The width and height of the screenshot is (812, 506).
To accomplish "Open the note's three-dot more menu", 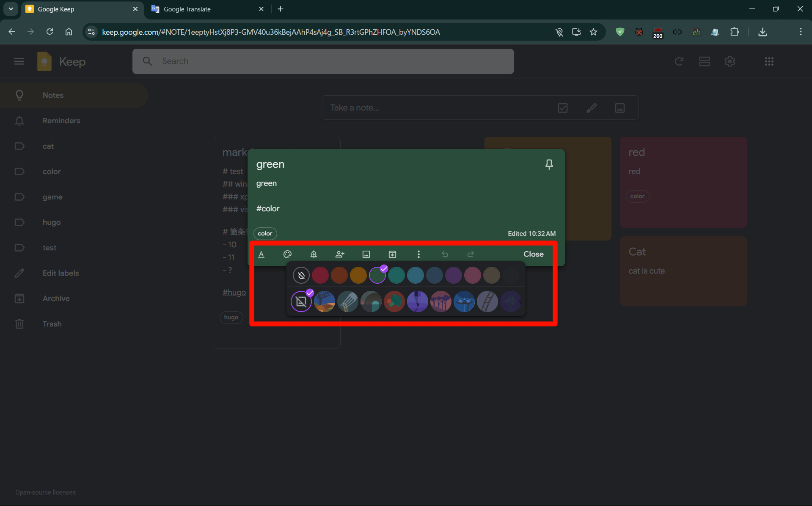I will [418, 254].
